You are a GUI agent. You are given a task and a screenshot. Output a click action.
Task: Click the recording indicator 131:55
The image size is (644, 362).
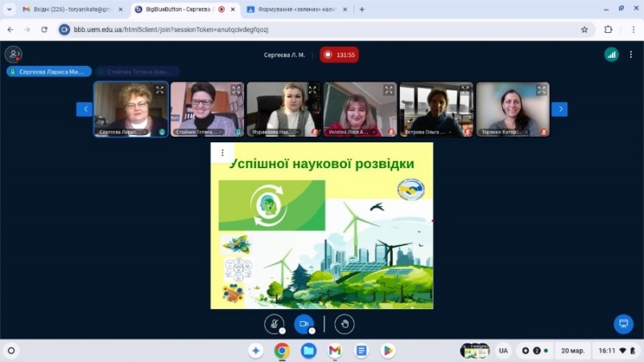(339, 55)
